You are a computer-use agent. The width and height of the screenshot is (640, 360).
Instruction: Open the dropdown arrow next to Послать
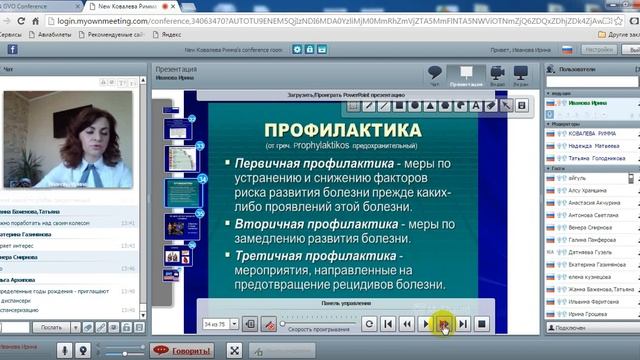(x=75, y=327)
